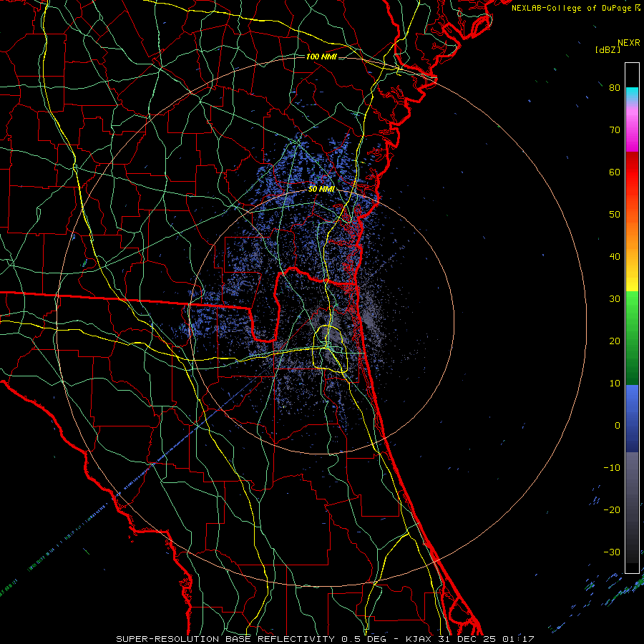Click the 70 value on dBZ scale
Viewport: 644px width, 644px height.
(615, 130)
